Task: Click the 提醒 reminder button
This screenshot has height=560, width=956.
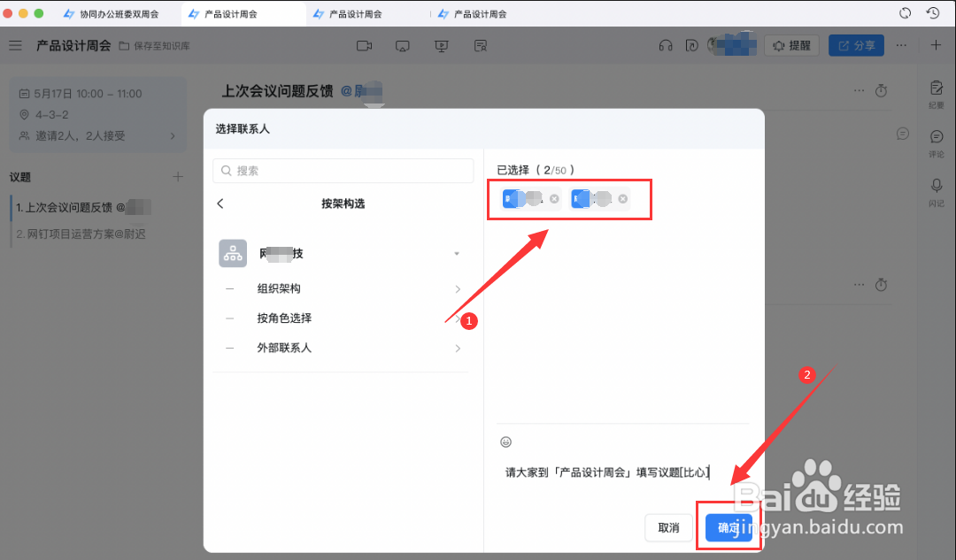Action: [791, 46]
